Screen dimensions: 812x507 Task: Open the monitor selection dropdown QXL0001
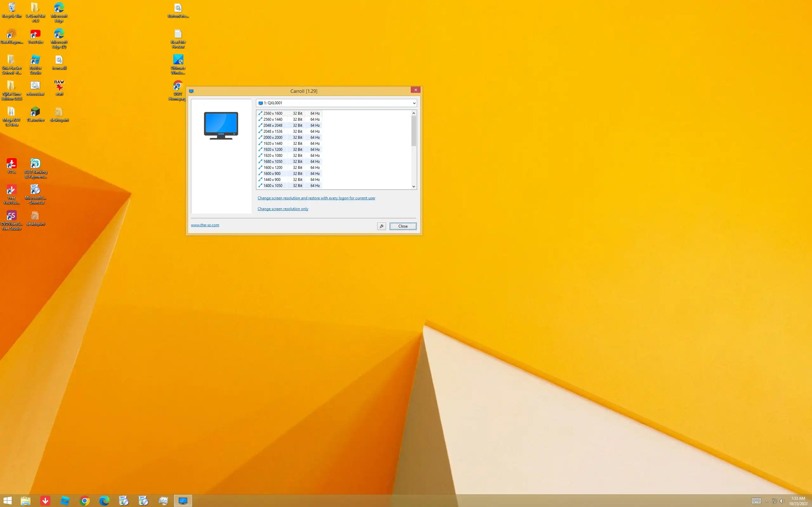(x=336, y=103)
